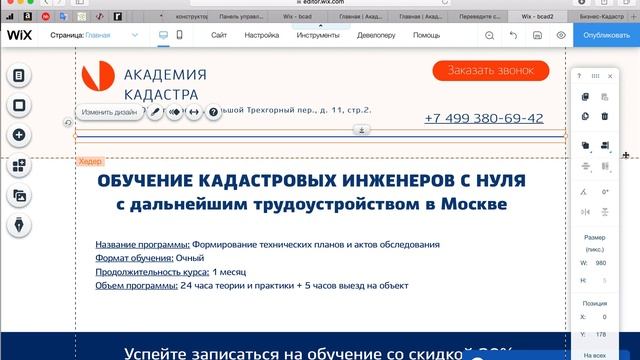This screenshot has height=360, width=640.
Task: Select the heading Обучение кадастровых инженеров с нуля
Action: [311, 180]
